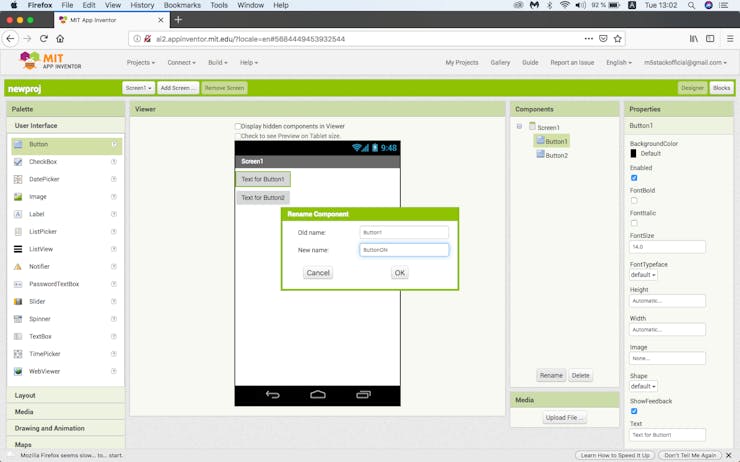Uncheck the ShowFeedback property
Image resolution: width=740 pixels, height=462 pixels.
tap(634, 411)
